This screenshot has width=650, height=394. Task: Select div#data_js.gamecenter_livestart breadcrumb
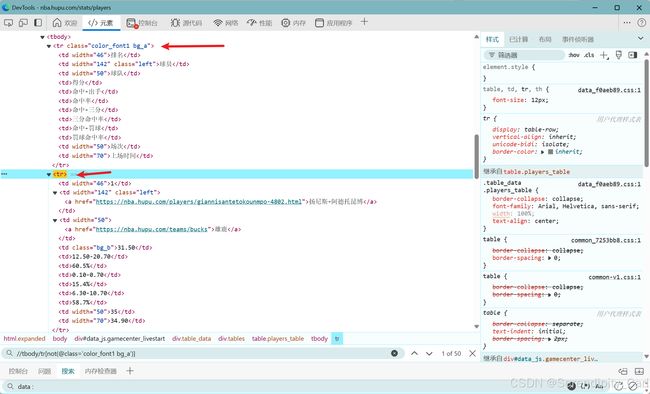[120, 339]
